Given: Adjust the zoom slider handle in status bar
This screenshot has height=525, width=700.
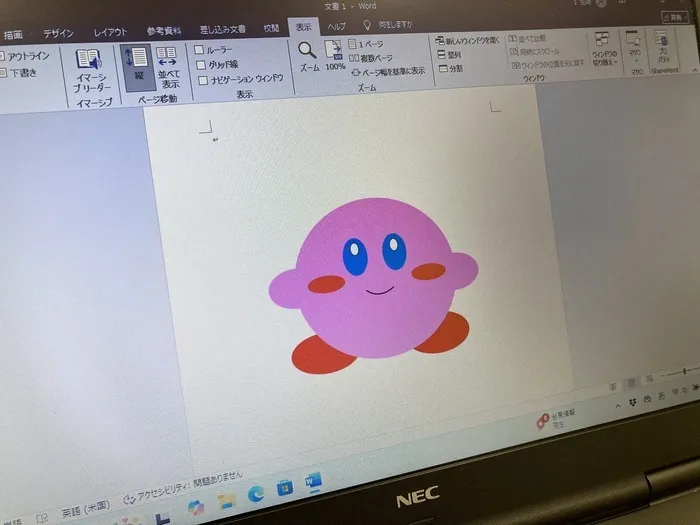Looking at the screenshot, I should tap(684, 371).
